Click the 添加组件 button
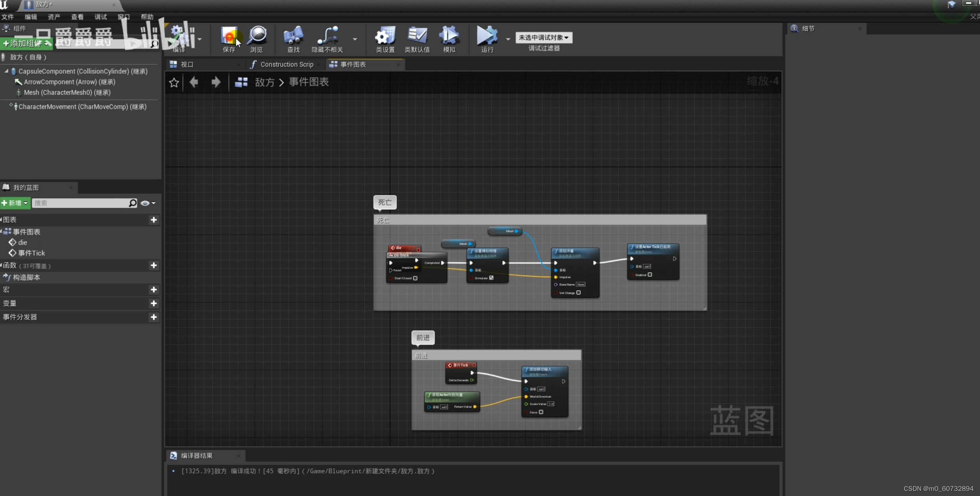Screen dimensions: 980x496 tap(26, 43)
